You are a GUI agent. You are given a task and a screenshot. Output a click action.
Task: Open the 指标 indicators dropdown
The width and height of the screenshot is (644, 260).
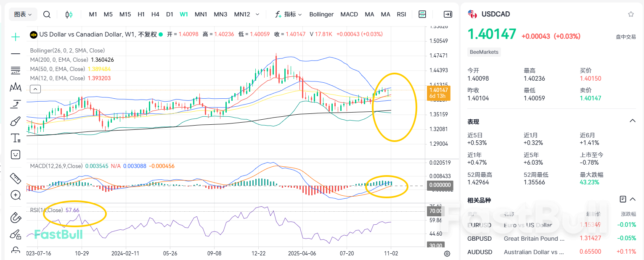pyautogui.click(x=289, y=14)
